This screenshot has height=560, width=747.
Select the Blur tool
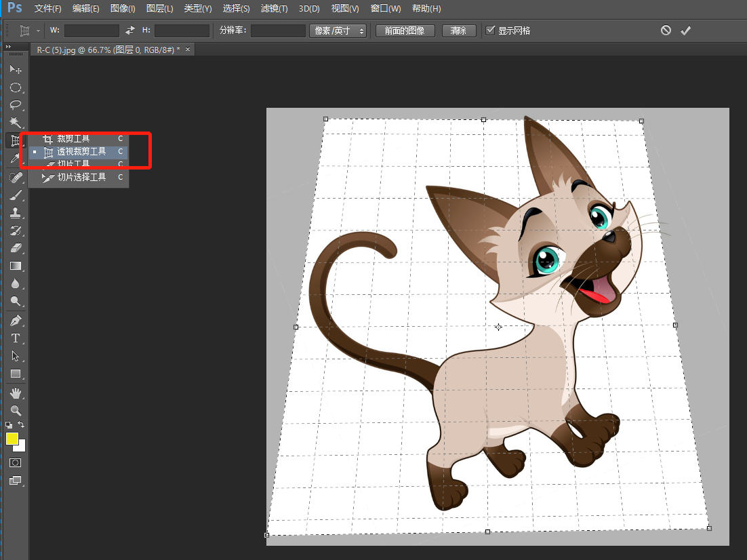(15, 284)
